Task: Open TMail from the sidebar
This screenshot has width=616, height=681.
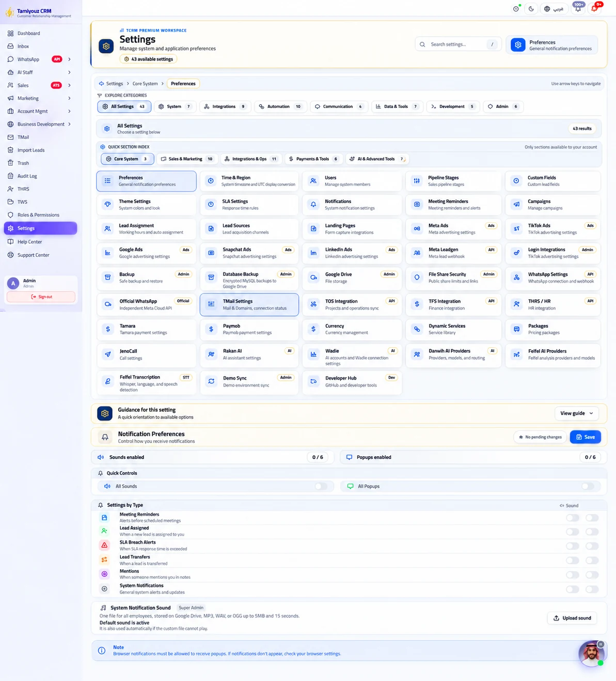Action: [x=23, y=137]
